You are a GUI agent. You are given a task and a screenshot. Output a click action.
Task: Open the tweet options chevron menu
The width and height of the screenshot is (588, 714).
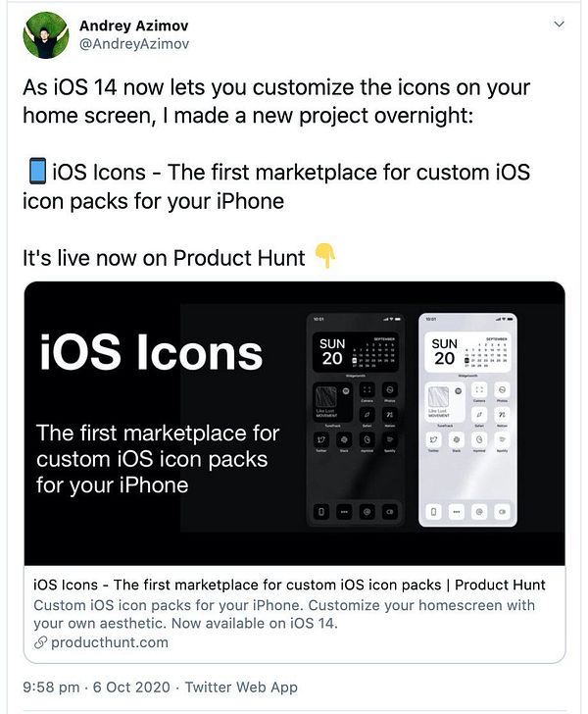point(559,25)
